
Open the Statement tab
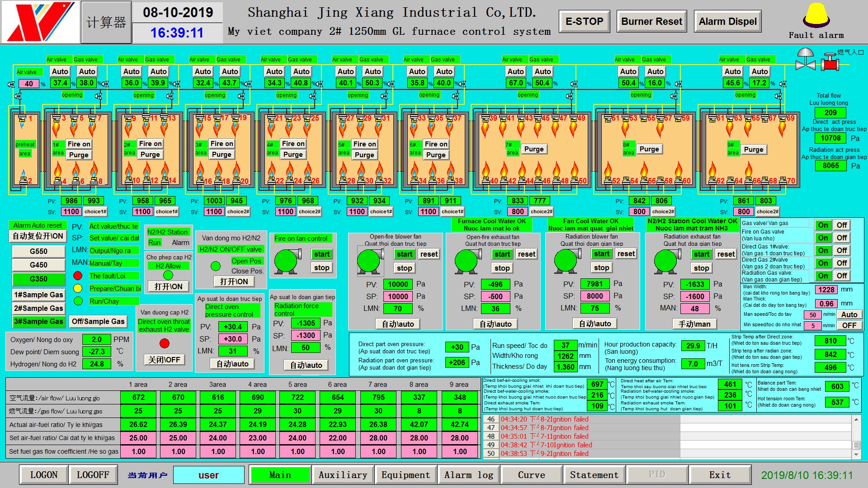tap(594, 475)
